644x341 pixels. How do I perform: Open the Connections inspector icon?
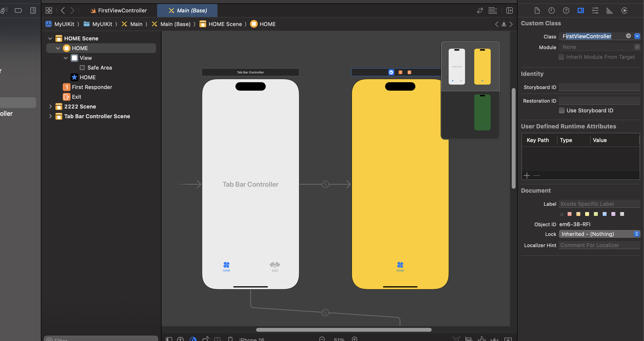(624, 10)
